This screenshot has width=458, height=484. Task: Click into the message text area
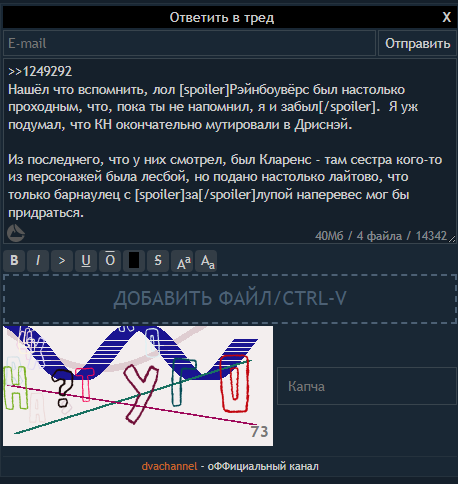[229, 151]
